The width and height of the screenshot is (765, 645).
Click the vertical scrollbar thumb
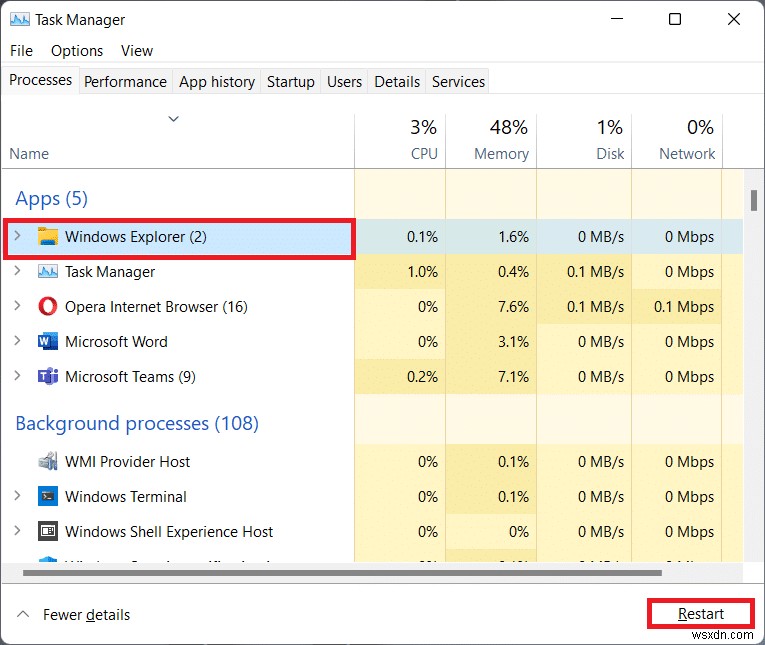click(753, 200)
